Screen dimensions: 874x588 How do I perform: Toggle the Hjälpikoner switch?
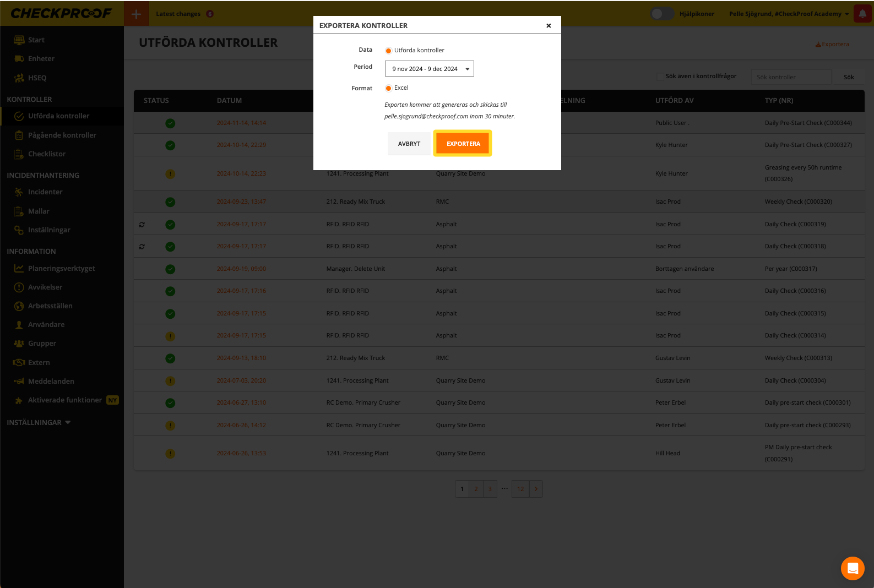[x=661, y=14]
